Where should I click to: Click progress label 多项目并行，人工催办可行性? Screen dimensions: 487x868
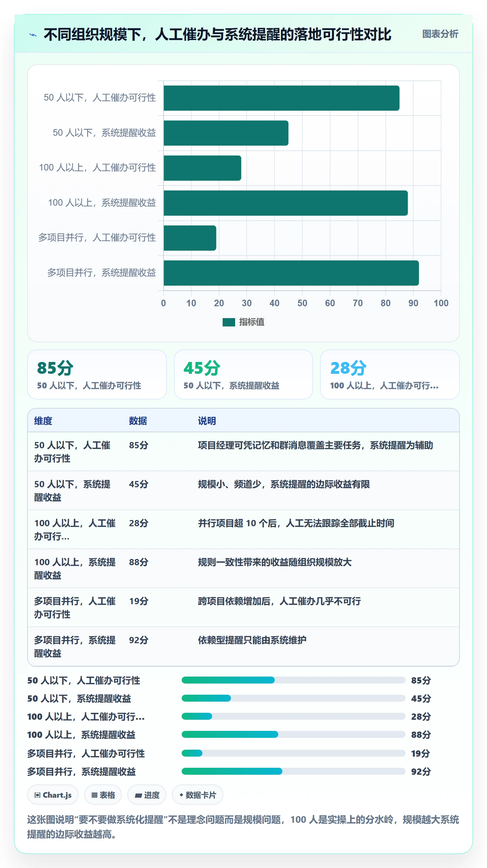coord(86,753)
